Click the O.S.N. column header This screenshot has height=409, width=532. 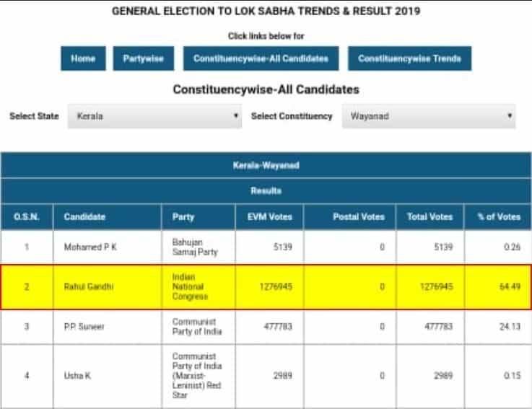click(x=27, y=216)
